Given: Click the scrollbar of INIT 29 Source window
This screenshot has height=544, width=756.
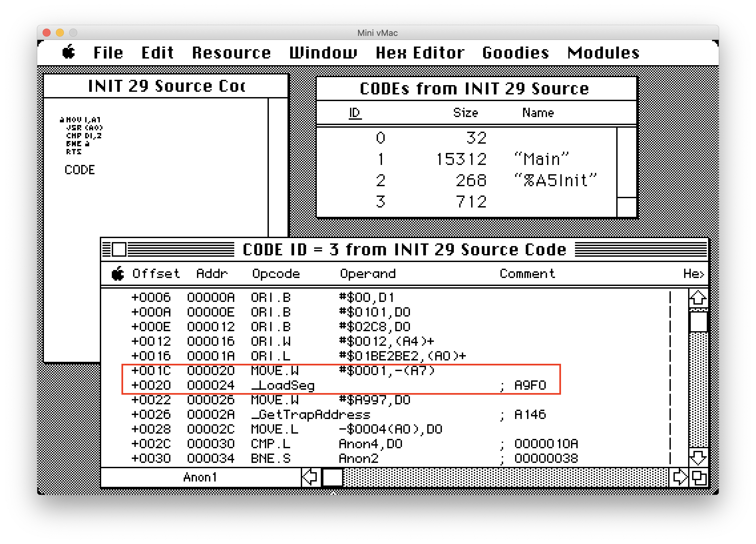Looking at the screenshot, I should 278,167.
